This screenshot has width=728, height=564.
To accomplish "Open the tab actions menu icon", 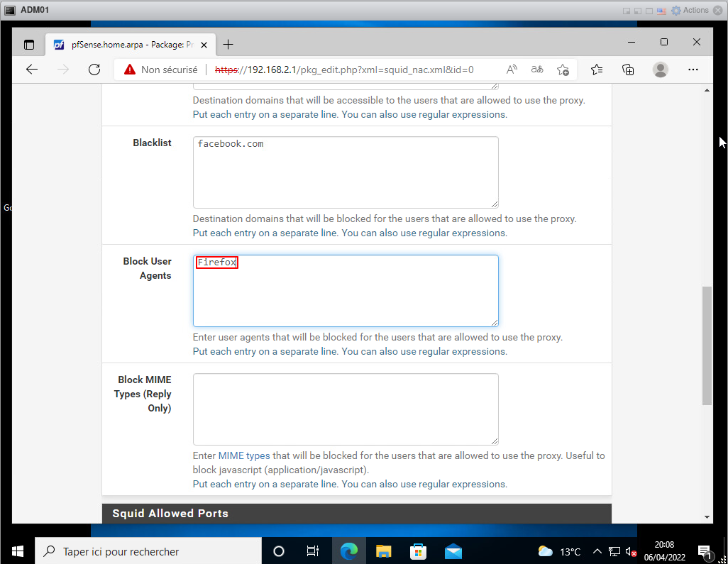I will coord(29,44).
